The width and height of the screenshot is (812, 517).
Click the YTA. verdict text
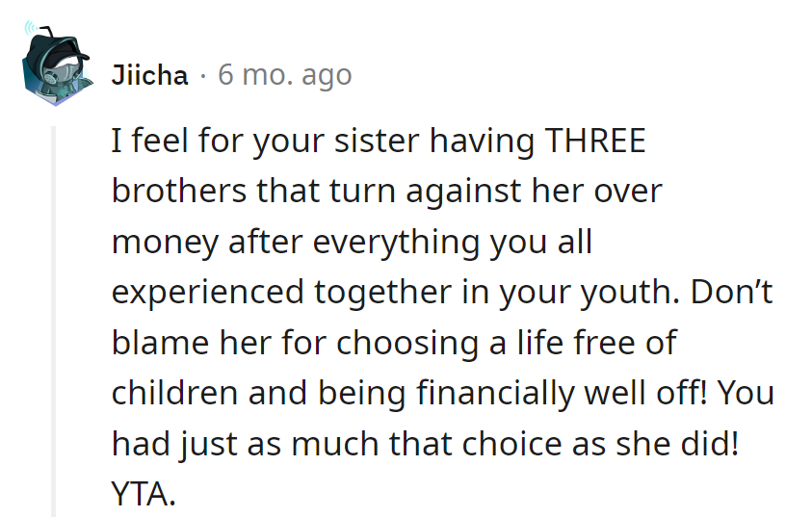click(x=144, y=494)
